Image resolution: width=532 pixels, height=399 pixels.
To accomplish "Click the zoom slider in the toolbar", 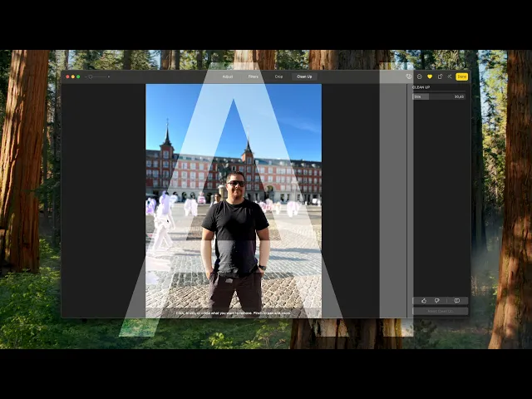I will 97,77.
